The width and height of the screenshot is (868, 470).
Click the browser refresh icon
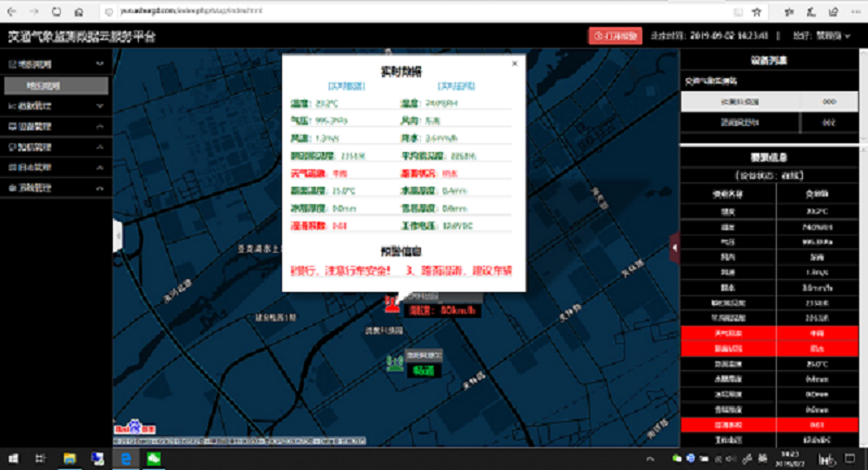[x=56, y=12]
